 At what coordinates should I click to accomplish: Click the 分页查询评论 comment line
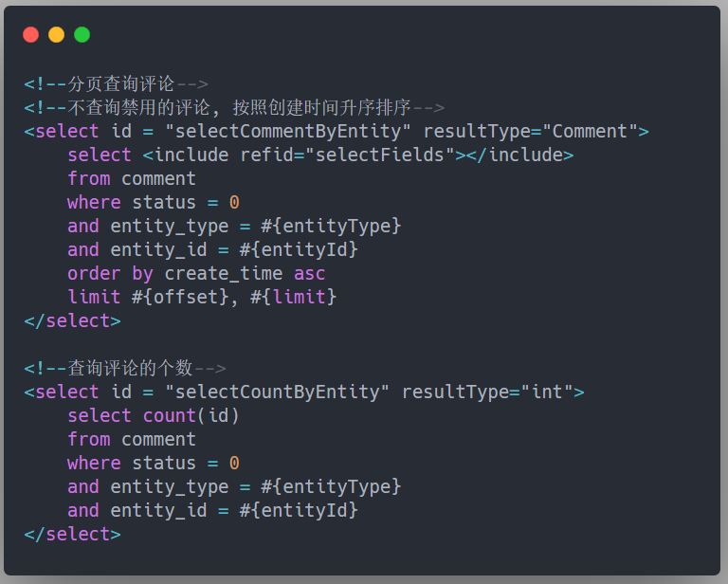(x=116, y=84)
